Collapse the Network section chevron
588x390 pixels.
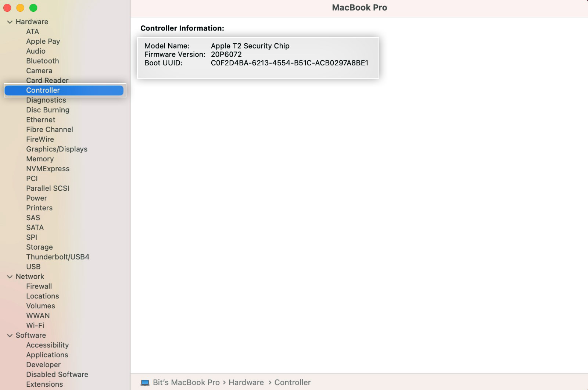[10, 277]
